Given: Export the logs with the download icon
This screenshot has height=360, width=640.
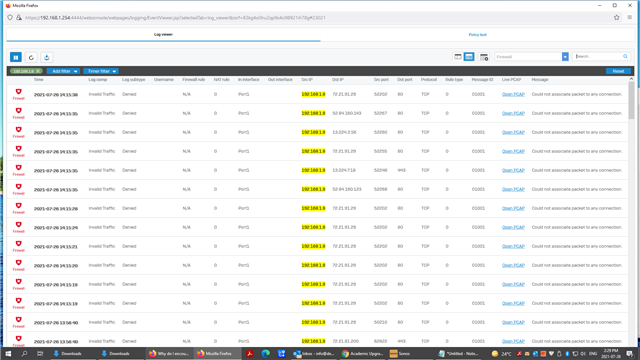Looking at the screenshot, I should click(47, 57).
